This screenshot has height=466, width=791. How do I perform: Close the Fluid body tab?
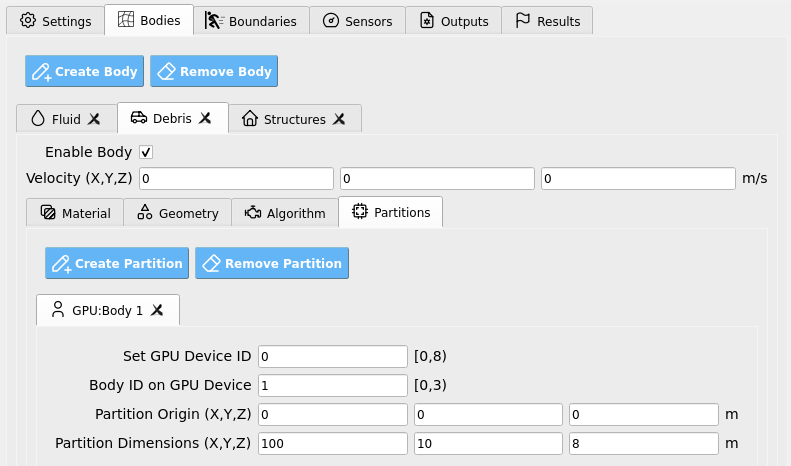tap(94, 119)
